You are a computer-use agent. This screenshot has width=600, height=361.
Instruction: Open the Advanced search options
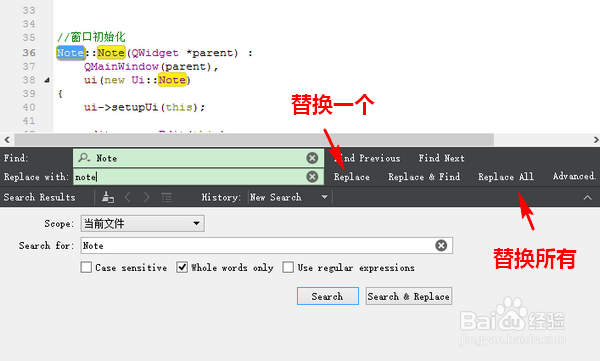click(x=574, y=176)
